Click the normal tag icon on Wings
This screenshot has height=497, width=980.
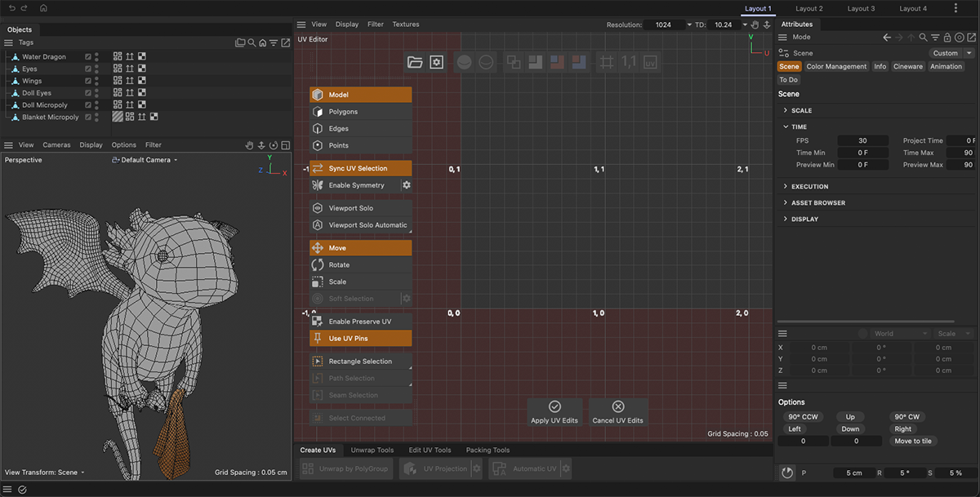tap(129, 81)
